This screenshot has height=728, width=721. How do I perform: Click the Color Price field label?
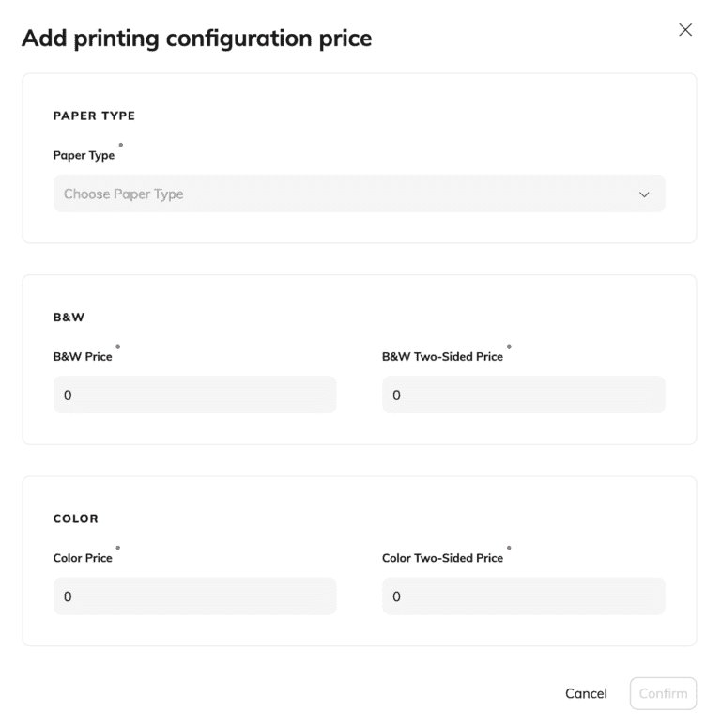tap(83, 558)
